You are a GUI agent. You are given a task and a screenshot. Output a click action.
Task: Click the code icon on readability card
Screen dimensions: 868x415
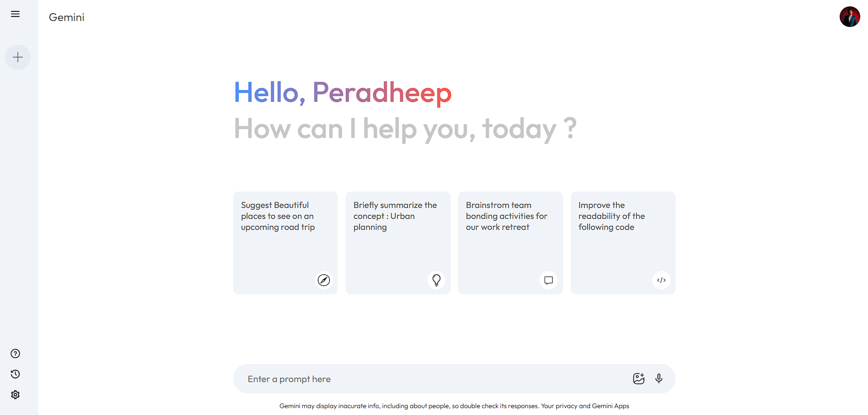(x=661, y=280)
